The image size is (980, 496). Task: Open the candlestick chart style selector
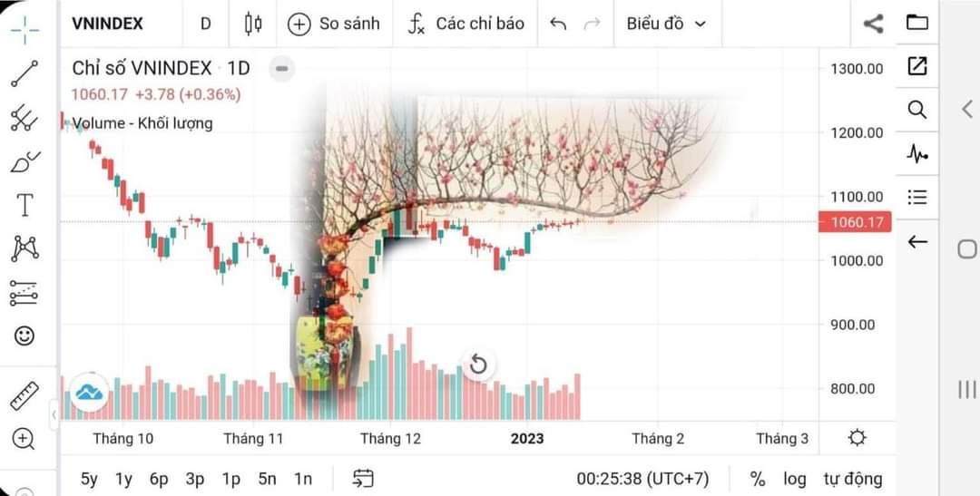point(253,24)
